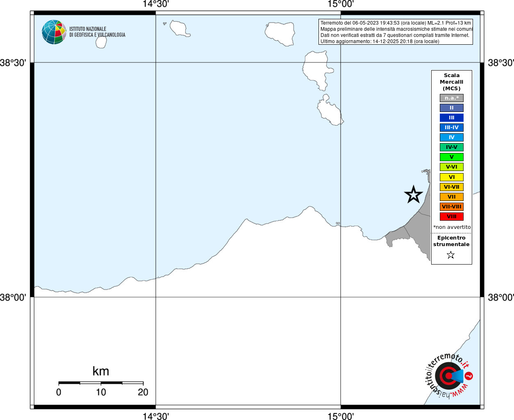The width and height of the screenshot is (514, 420).
Task: Select the yellow intensity VI swatch
Action: [452, 177]
